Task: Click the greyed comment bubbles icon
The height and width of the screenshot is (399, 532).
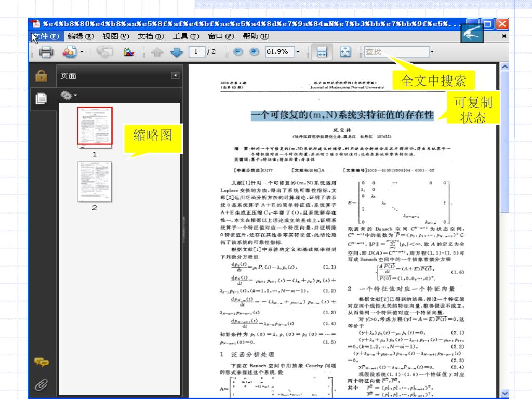Action: coord(104,52)
